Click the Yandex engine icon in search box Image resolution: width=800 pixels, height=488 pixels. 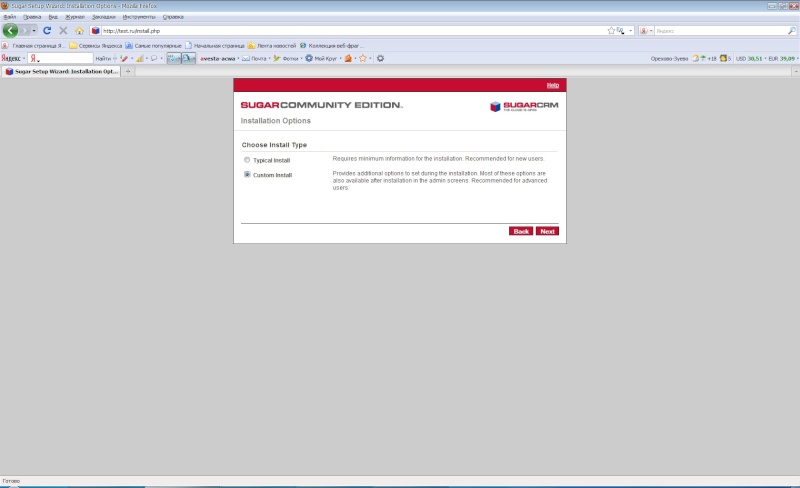643,31
